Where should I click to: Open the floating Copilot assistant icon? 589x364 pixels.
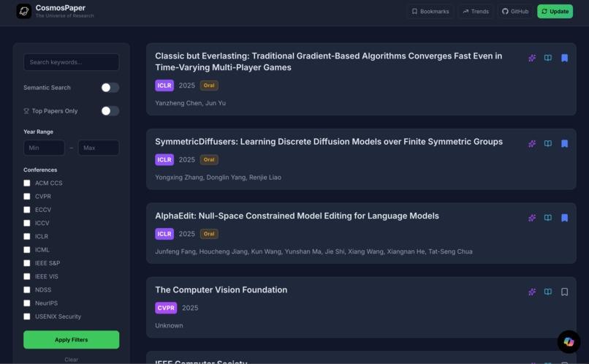coord(569,342)
